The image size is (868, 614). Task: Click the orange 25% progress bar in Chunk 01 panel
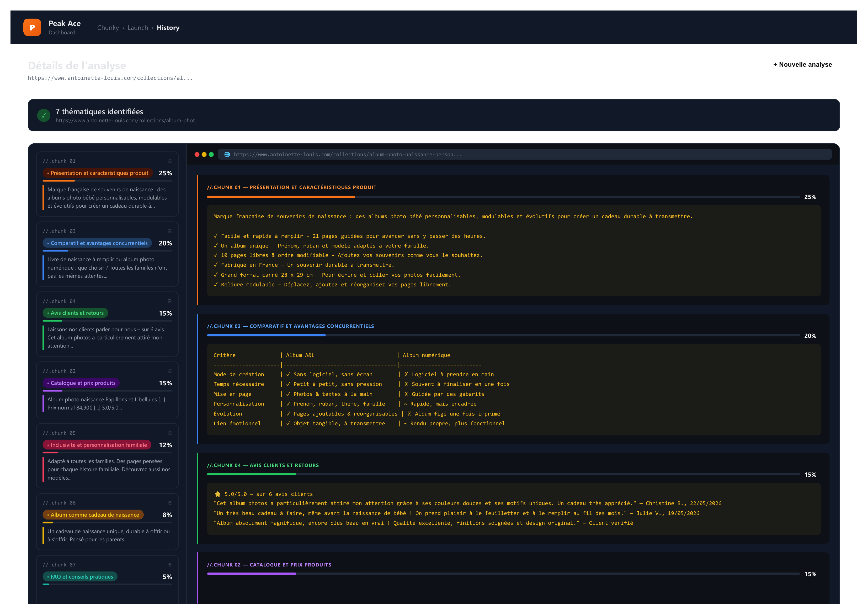(x=503, y=197)
